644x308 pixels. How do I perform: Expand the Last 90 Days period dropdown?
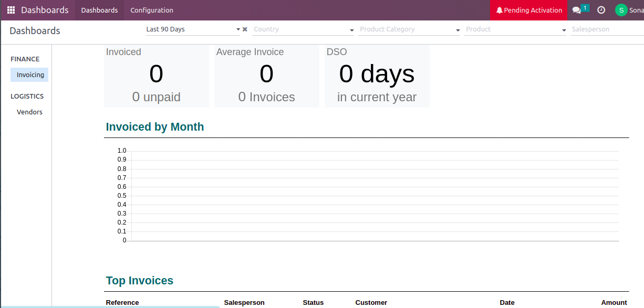tap(238, 29)
